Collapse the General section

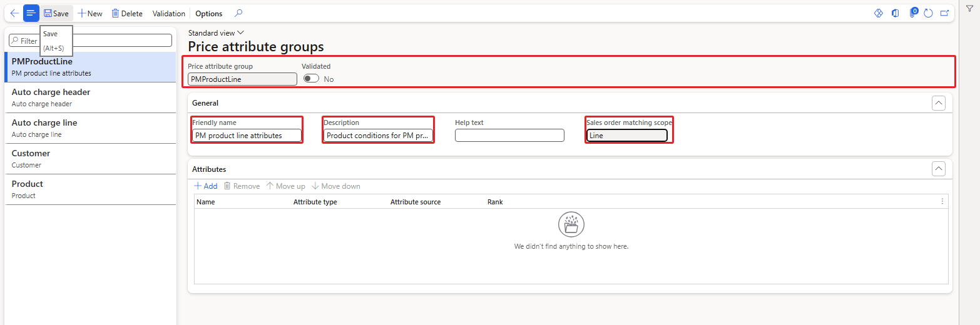(938, 103)
